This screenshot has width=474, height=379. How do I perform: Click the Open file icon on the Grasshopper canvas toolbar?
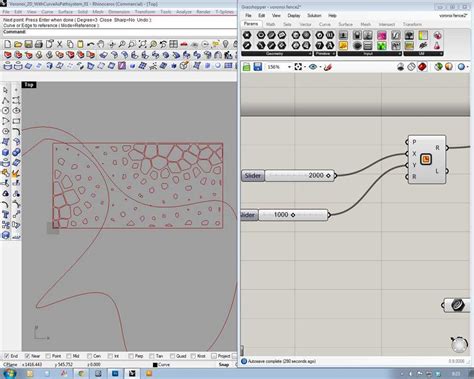pyautogui.click(x=246, y=67)
